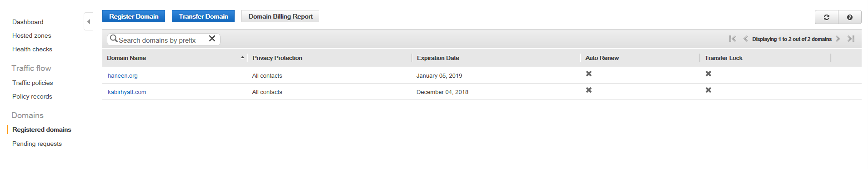The height and width of the screenshot is (169, 868).
Task: Open the kabirhyatt.com domain link
Action: point(127,92)
